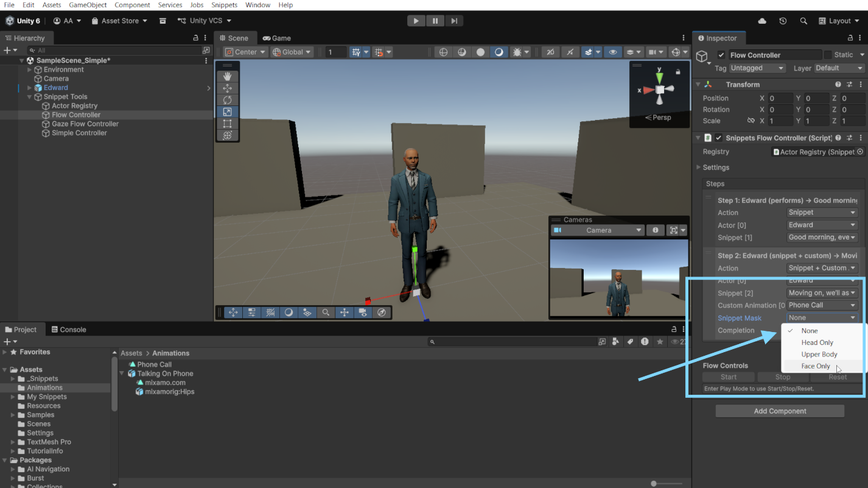Select the Hand view tool in Scene
Viewport: 868px width, 488px height.
227,77
